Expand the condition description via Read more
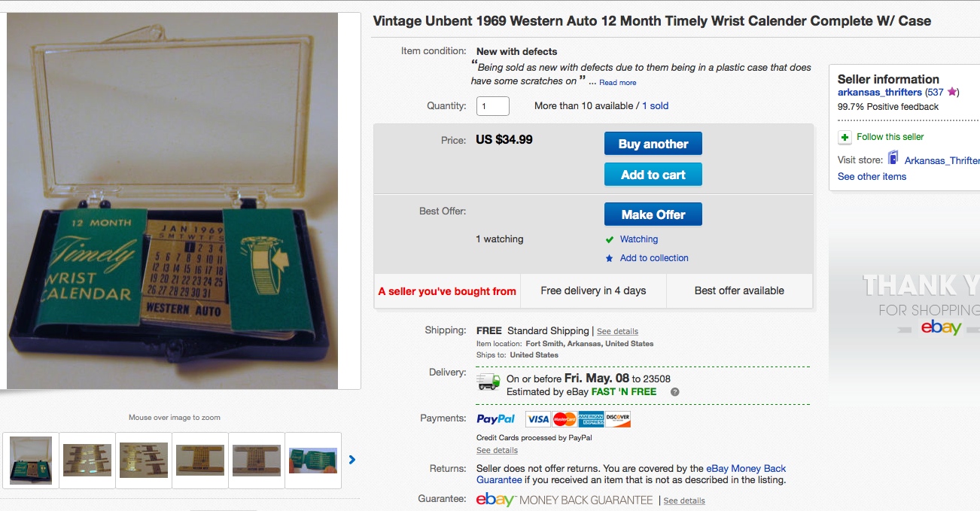Viewport: 980px width, 511px height. point(618,83)
